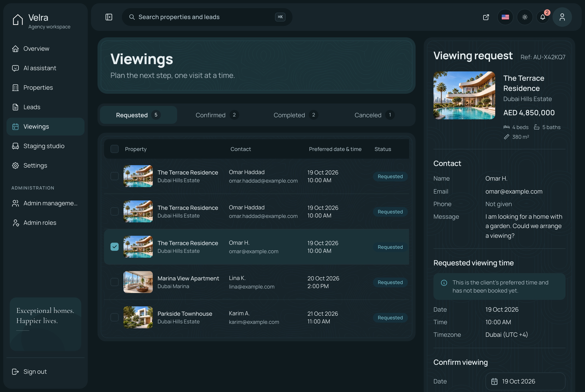Screen dimensions: 585x392
Task: Check the Parkside Townhouse row checkbox
Action: point(115,317)
